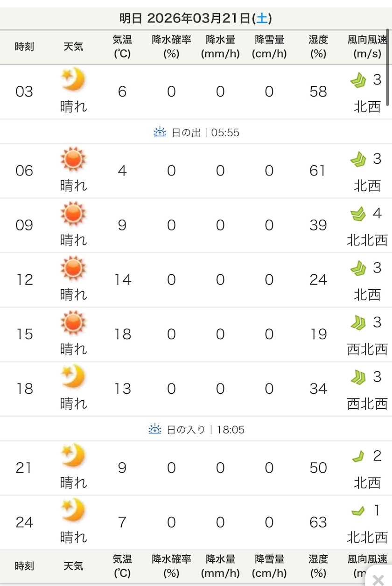Click the blue 土 day link in header

pos(262,19)
